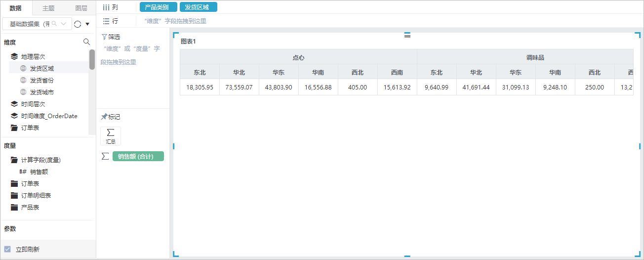Click the 度量 section header
Screen dimensions: 644x260
[10, 146]
